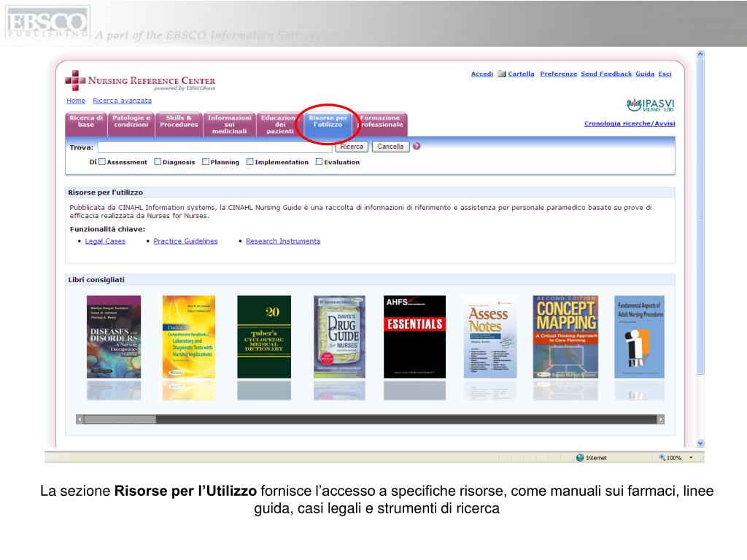The width and height of the screenshot is (747, 560).
Task: Click the search help question mark icon
Action: [417, 146]
